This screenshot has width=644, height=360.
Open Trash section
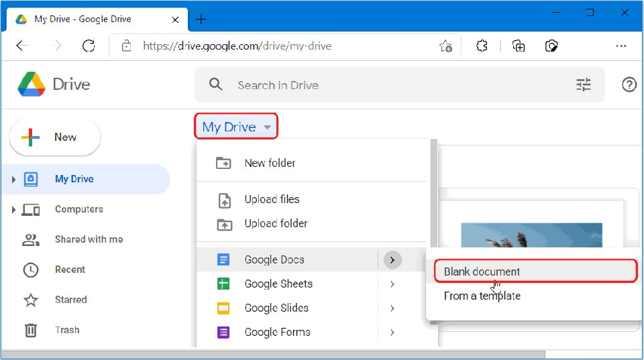(67, 330)
